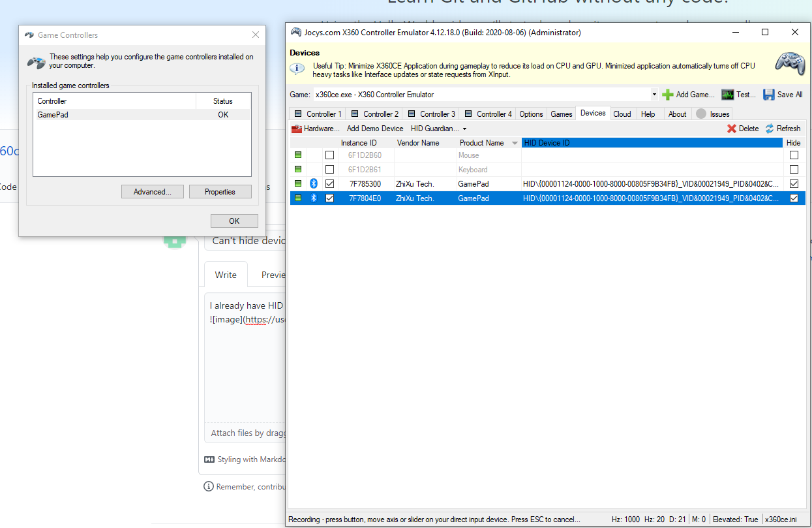
Task: Click the Hide column header
Action: tap(793, 143)
